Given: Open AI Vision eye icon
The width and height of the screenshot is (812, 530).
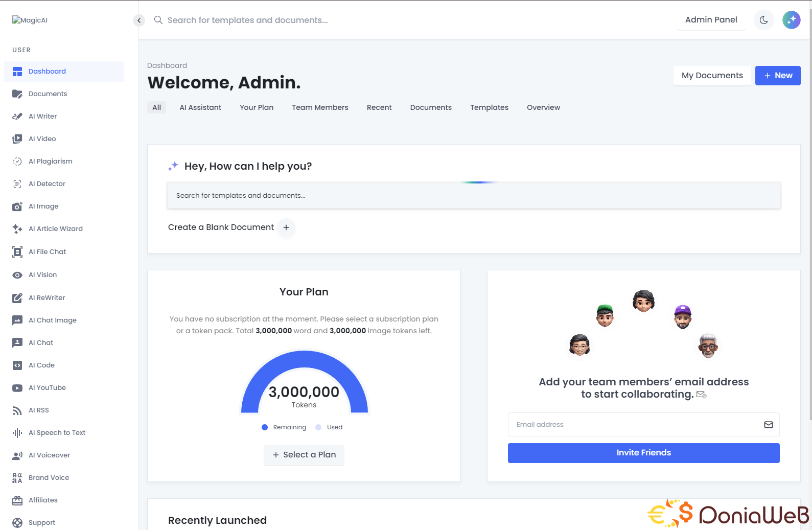Looking at the screenshot, I should click(x=17, y=275).
